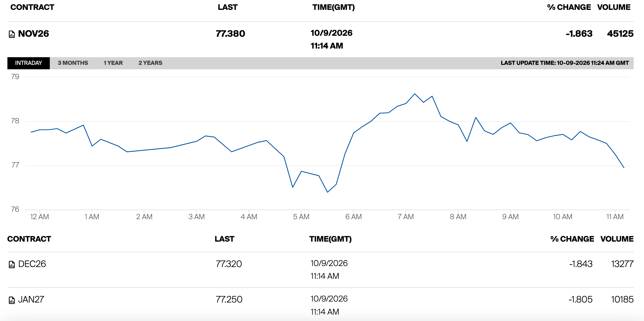Select the INTRADAY tab
The image size is (644, 321).
click(x=29, y=63)
